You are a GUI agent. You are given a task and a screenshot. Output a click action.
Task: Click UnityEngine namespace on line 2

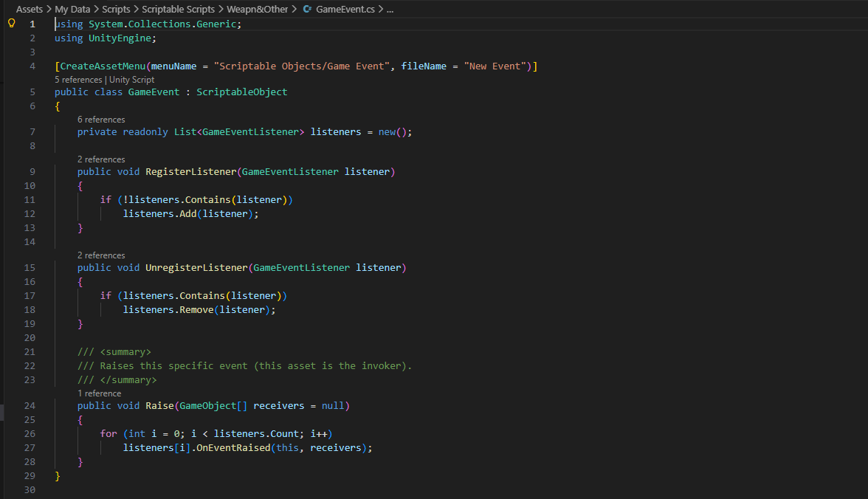pos(120,38)
